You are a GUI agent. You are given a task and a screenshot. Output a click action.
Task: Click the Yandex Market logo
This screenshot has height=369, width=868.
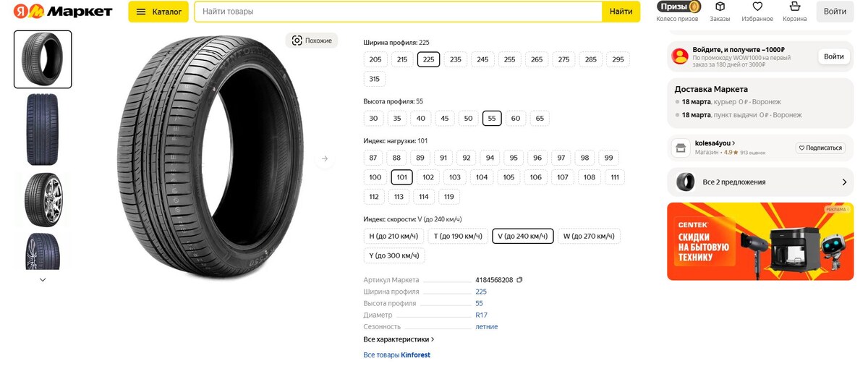point(63,12)
